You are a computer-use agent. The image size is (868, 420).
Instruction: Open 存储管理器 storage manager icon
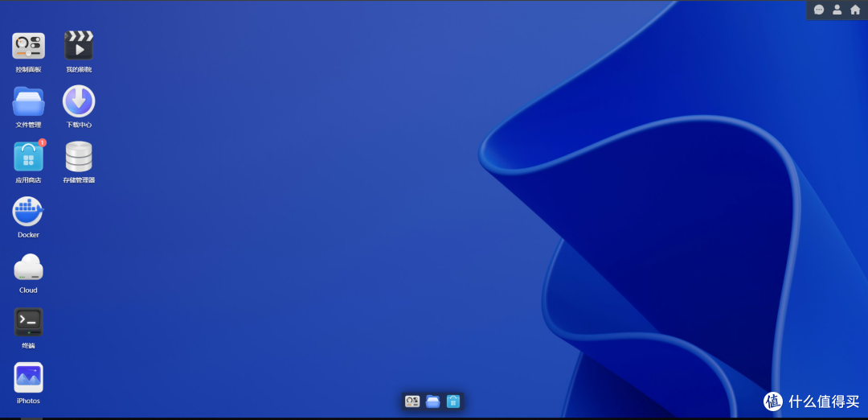[x=79, y=156]
